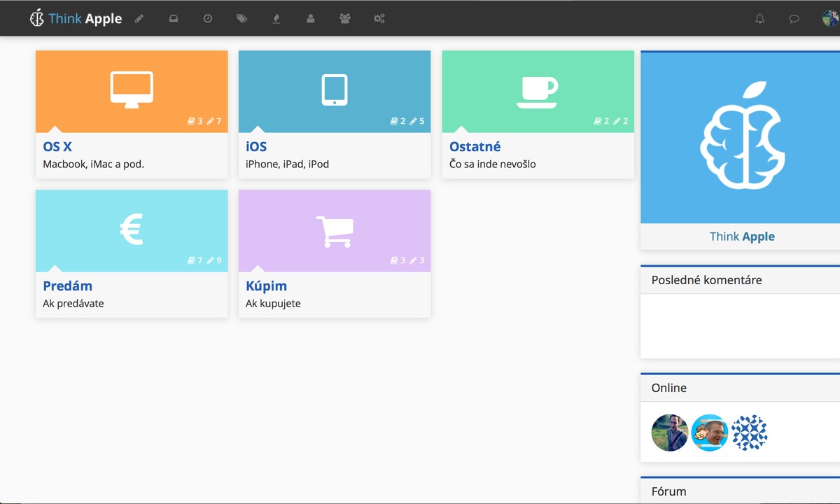Open the cogs admin icon in navbar

pyautogui.click(x=379, y=19)
